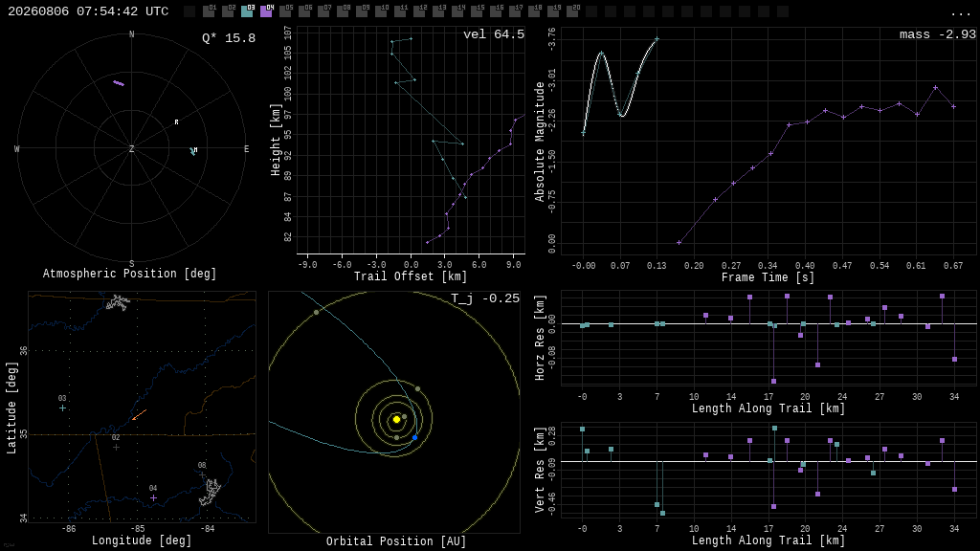
Task: Toggle station 10 square in top bar
Action: coord(381,11)
